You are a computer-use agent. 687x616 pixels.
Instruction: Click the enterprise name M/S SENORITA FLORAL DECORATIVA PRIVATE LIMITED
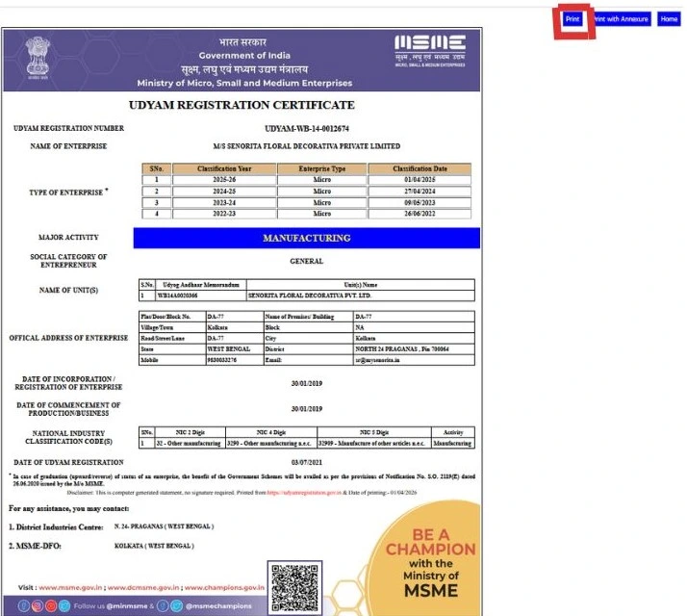(306, 146)
